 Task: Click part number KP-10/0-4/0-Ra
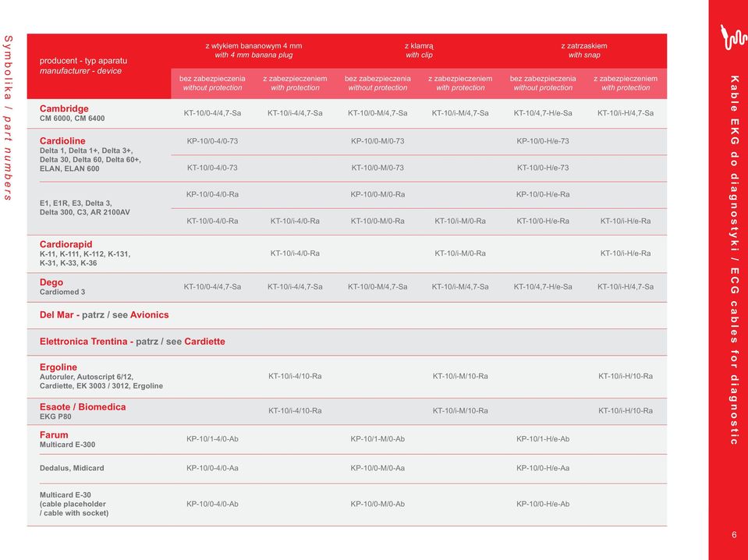pos(212,195)
